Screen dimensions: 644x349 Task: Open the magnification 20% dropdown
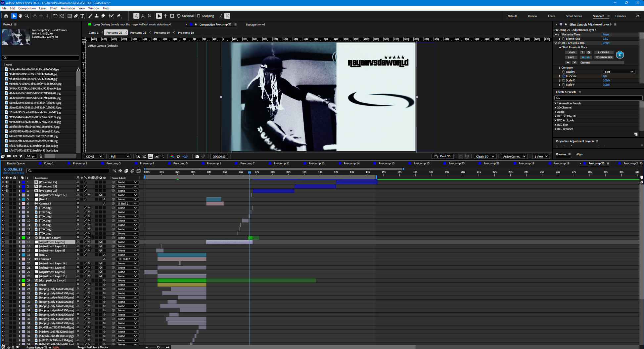[x=94, y=156]
